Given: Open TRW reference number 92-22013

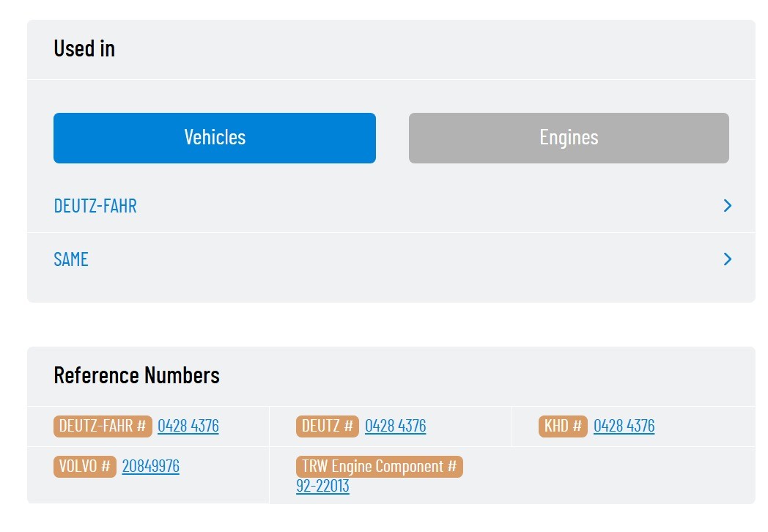Looking at the screenshot, I should point(323,487).
